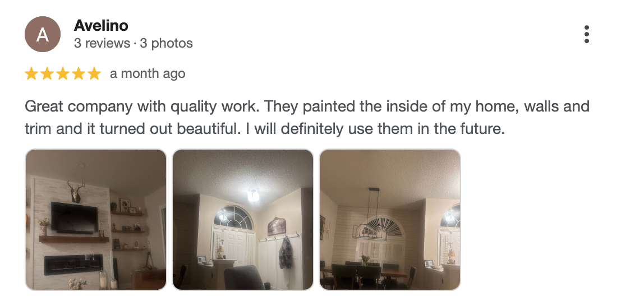Open the front door entryway photo

243,220
